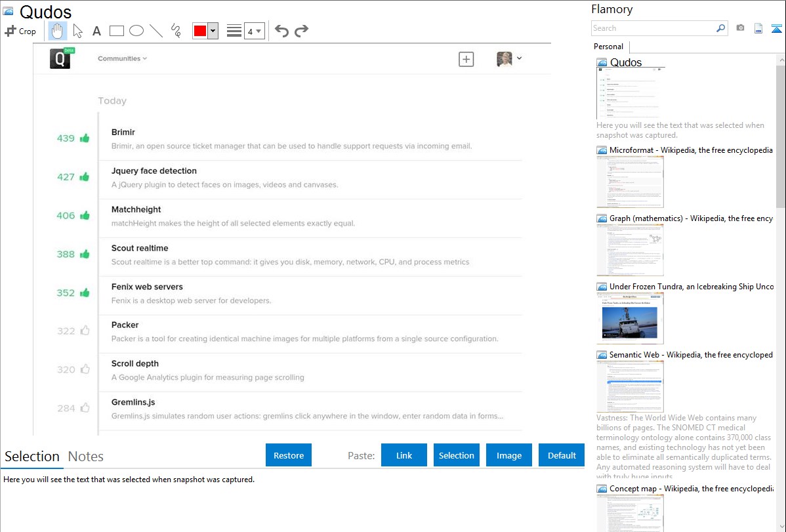
Task: Click the Paste Selection button
Action: (x=456, y=455)
